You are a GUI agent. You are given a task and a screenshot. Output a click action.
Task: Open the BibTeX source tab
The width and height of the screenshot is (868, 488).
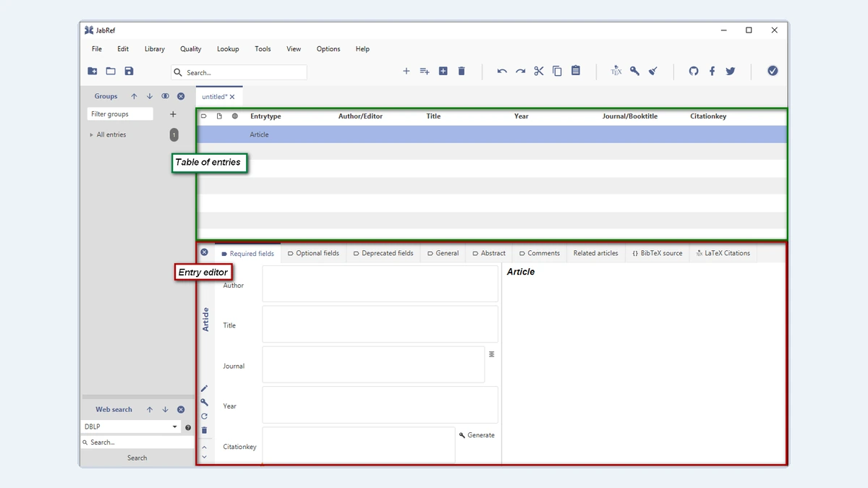point(657,253)
